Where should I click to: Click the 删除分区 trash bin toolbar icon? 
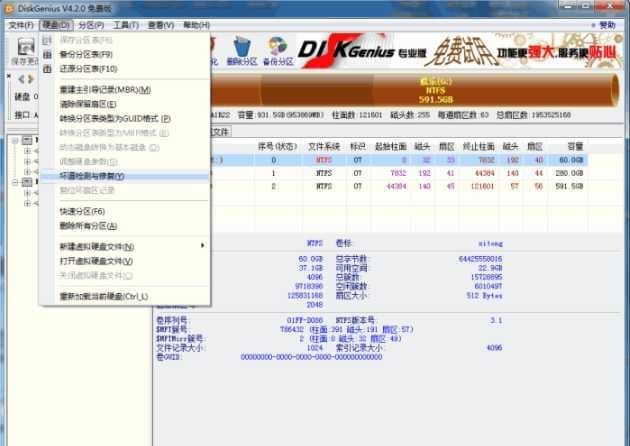click(242, 51)
